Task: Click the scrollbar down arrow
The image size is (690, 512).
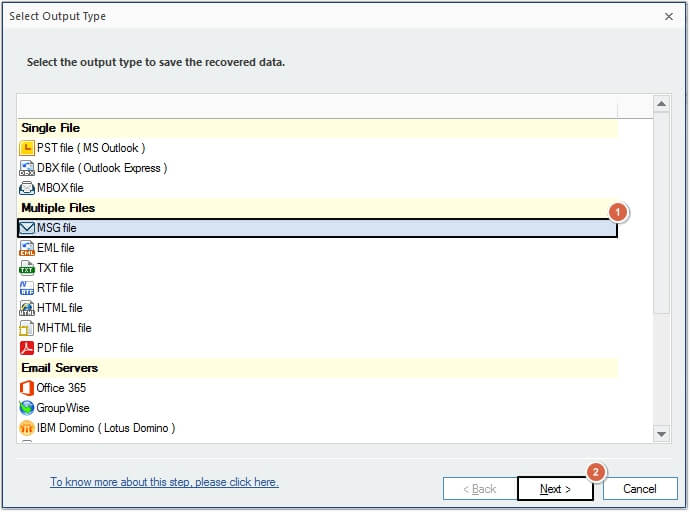Action: pyautogui.click(x=661, y=434)
